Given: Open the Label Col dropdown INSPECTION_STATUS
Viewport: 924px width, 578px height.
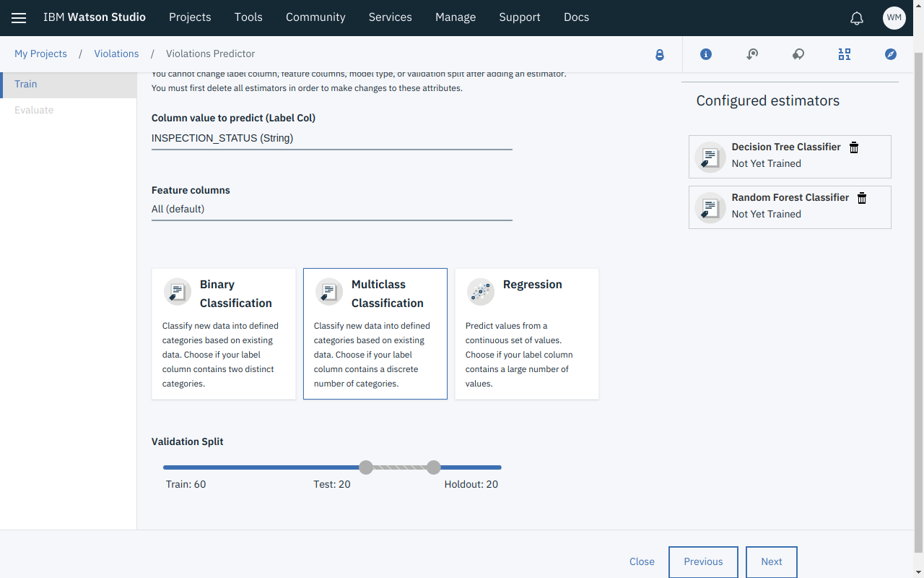Looking at the screenshot, I should tap(332, 138).
